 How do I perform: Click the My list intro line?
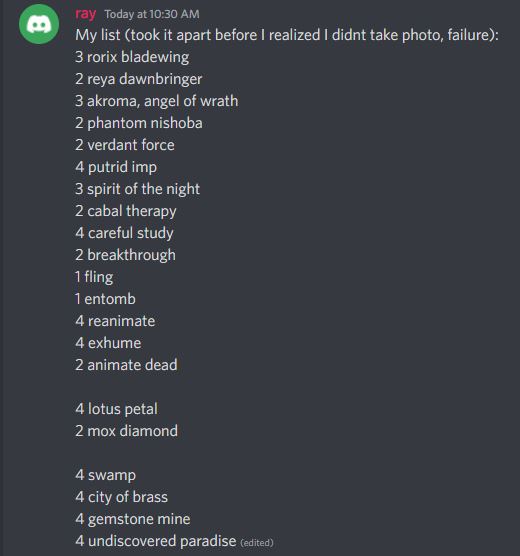[x=287, y=35]
